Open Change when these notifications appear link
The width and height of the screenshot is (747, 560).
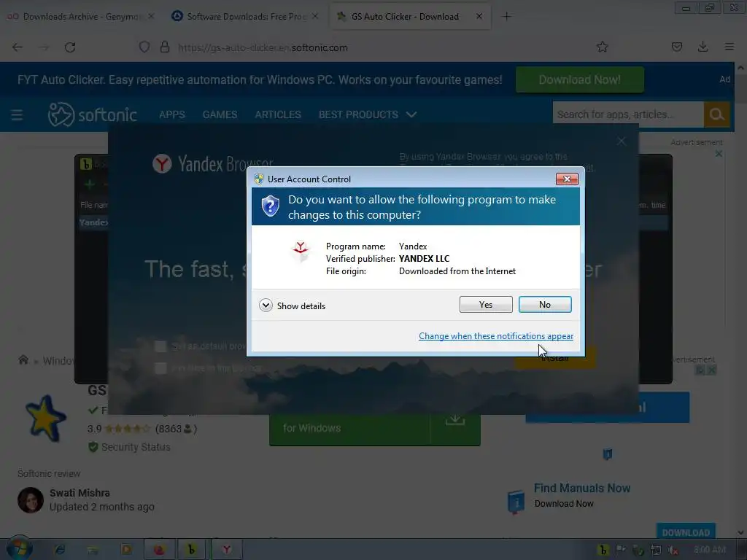pos(496,336)
